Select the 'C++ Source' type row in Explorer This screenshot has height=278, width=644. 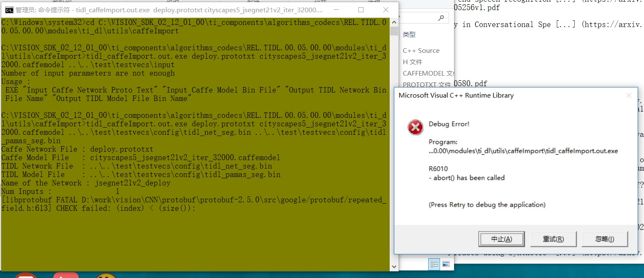pos(421,50)
